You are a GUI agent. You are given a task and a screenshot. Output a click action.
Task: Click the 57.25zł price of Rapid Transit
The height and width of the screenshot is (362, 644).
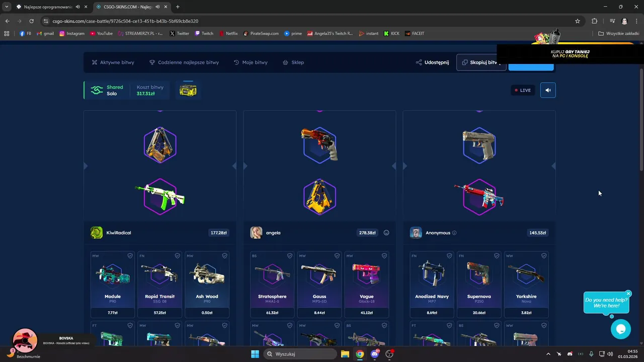(160, 313)
